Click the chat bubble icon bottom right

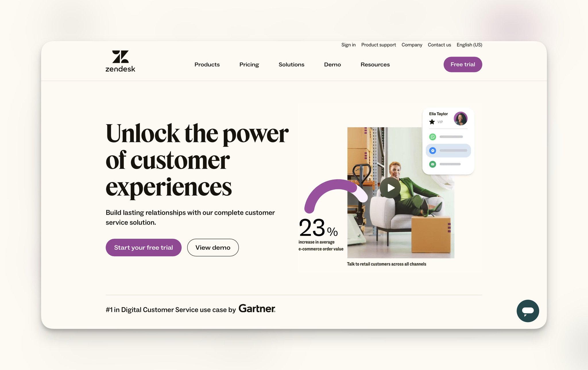pos(528,311)
